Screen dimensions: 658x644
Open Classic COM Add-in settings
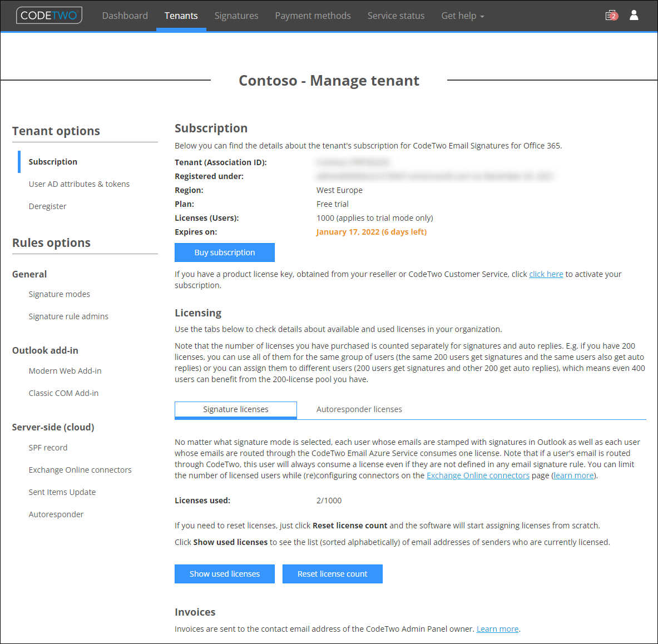point(63,394)
